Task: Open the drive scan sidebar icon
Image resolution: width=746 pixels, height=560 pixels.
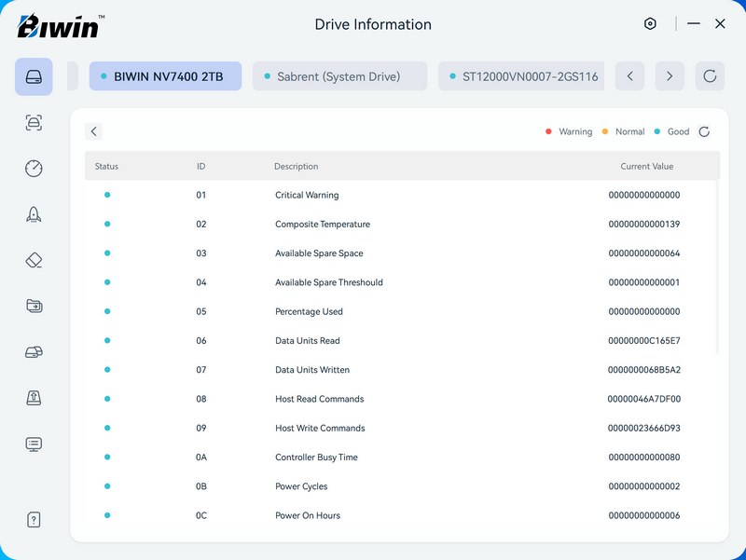Action: click(x=34, y=123)
